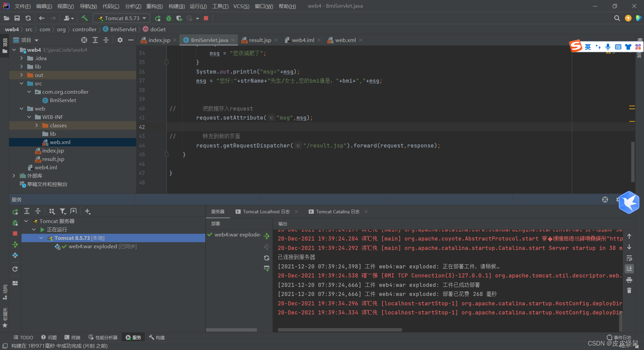Image resolution: width=644 pixels, height=350 pixels.
Task: Click the Deploy All icon in the Services sidebar
Action: 15,244
